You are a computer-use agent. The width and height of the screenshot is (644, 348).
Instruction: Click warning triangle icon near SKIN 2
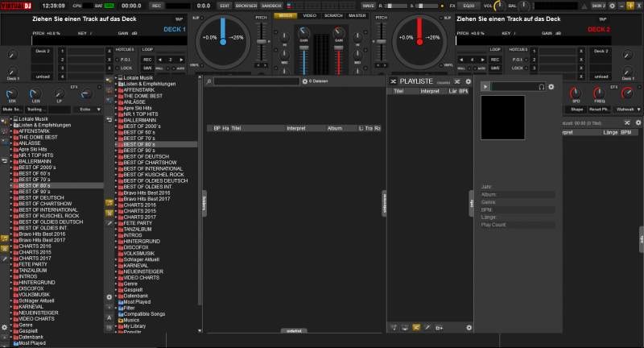[x=584, y=6]
